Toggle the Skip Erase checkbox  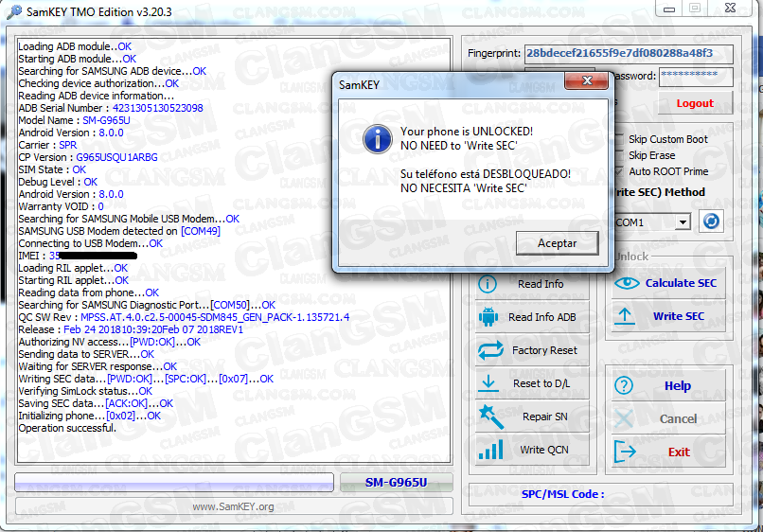(619, 155)
